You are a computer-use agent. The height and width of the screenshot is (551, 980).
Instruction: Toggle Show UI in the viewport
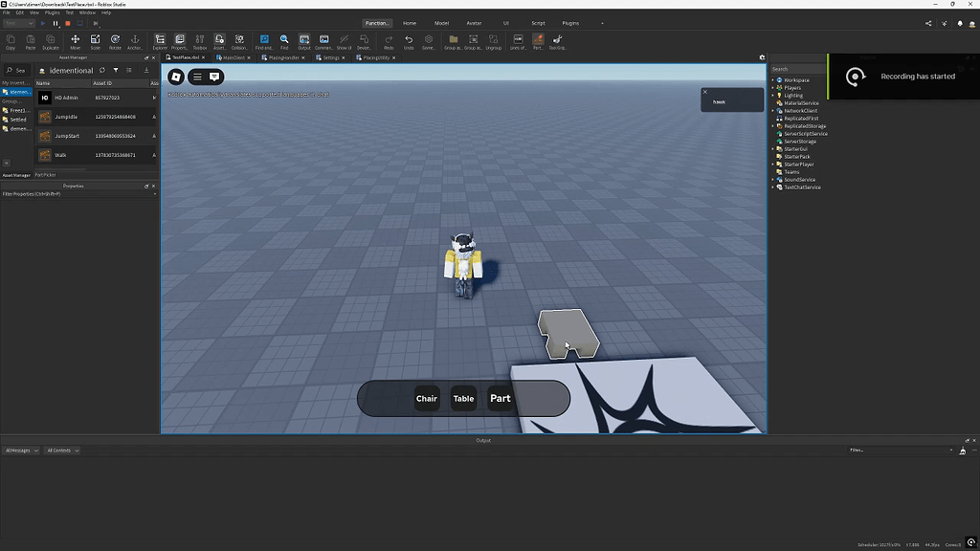pos(343,40)
